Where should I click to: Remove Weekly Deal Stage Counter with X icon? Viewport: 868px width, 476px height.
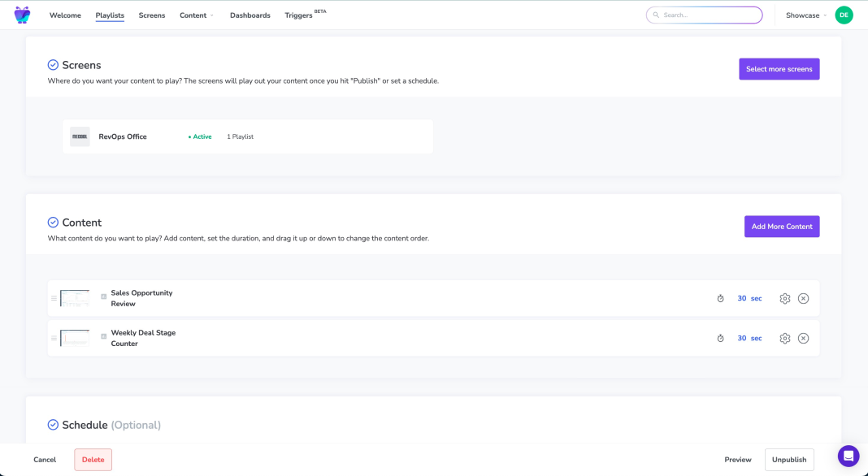(803, 338)
